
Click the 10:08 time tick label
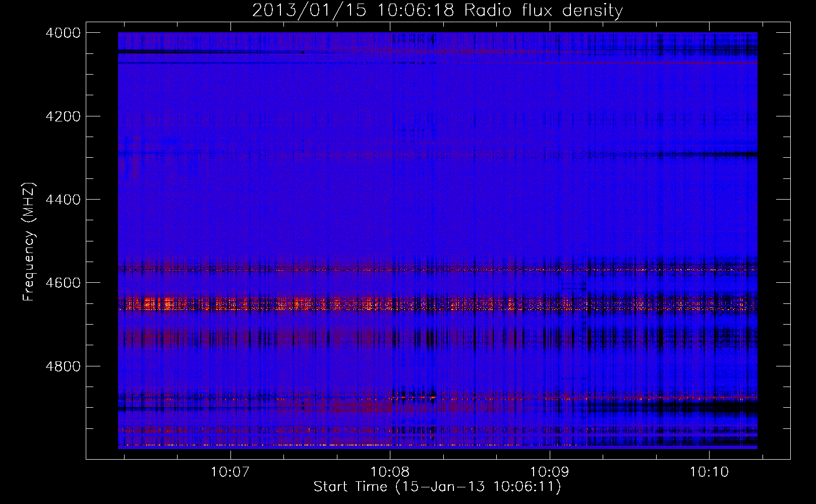[x=390, y=472]
